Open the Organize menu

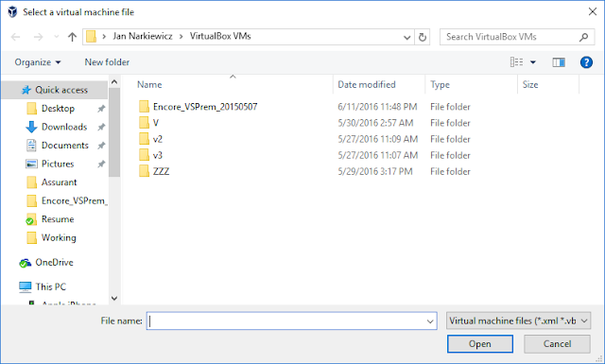coord(38,62)
